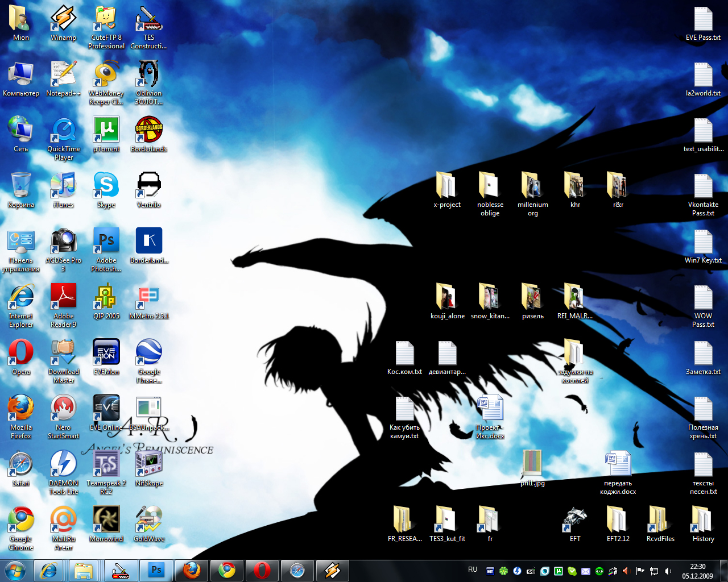Open the Opera desktop shortcut
This screenshot has width=728, height=582.
click(x=21, y=357)
